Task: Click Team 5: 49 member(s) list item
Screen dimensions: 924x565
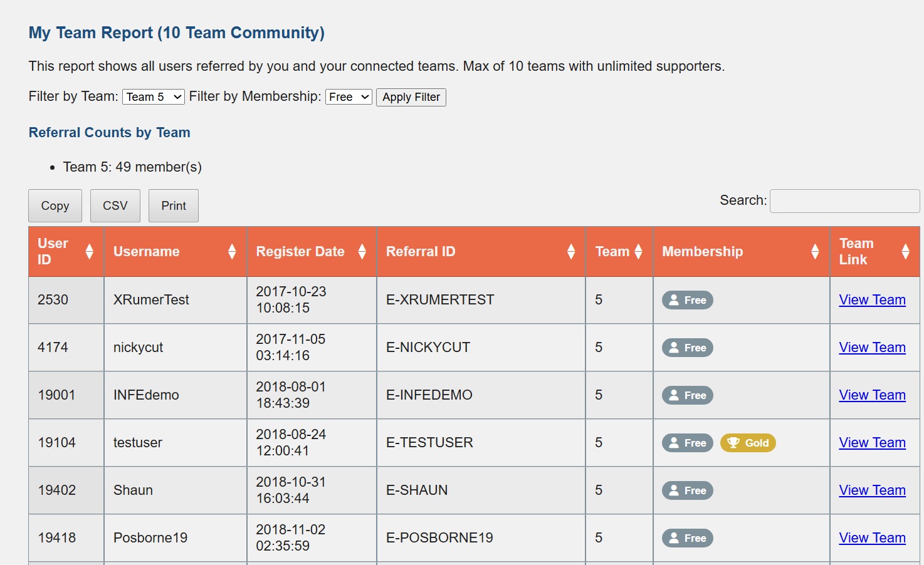Action: pyautogui.click(x=132, y=167)
